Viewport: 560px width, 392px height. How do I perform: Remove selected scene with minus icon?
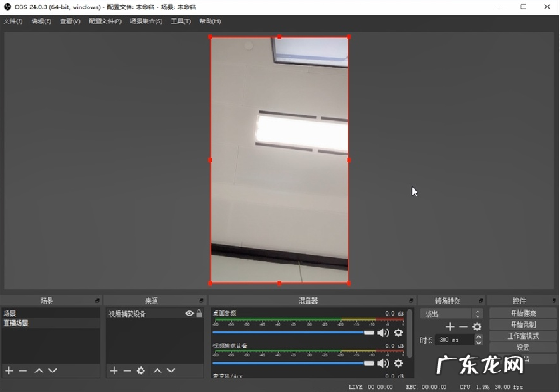click(x=23, y=371)
